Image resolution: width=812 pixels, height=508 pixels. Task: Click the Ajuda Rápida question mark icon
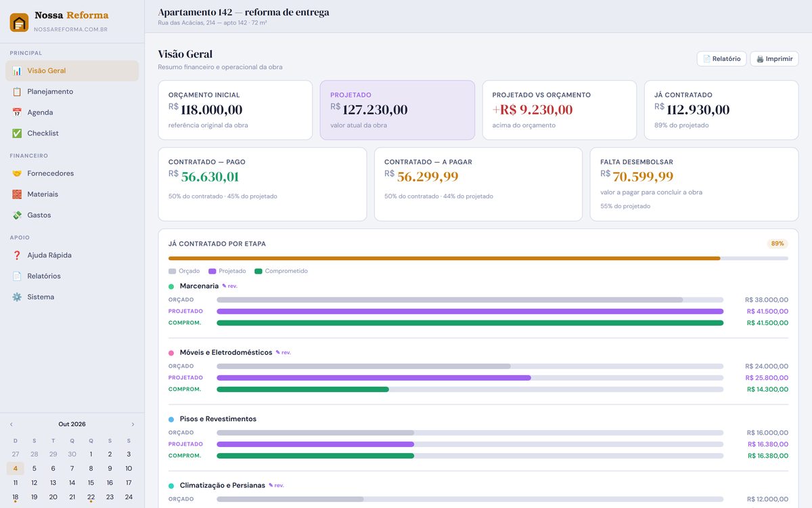point(17,255)
